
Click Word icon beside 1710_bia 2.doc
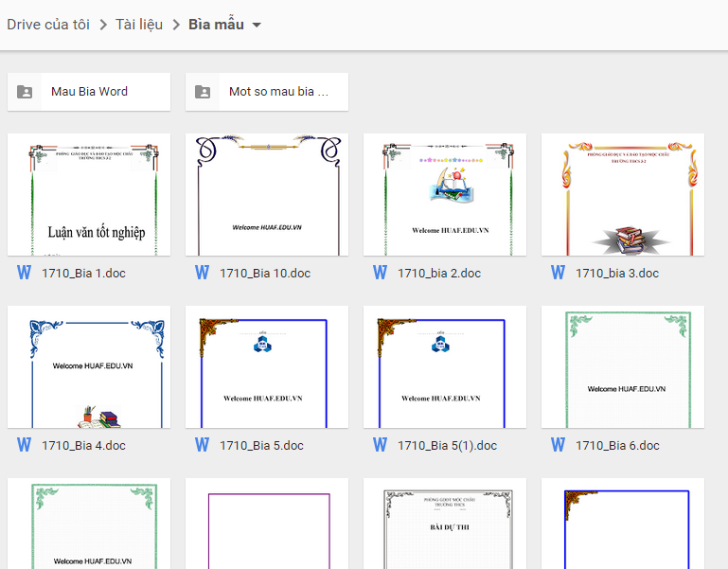tap(380, 273)
